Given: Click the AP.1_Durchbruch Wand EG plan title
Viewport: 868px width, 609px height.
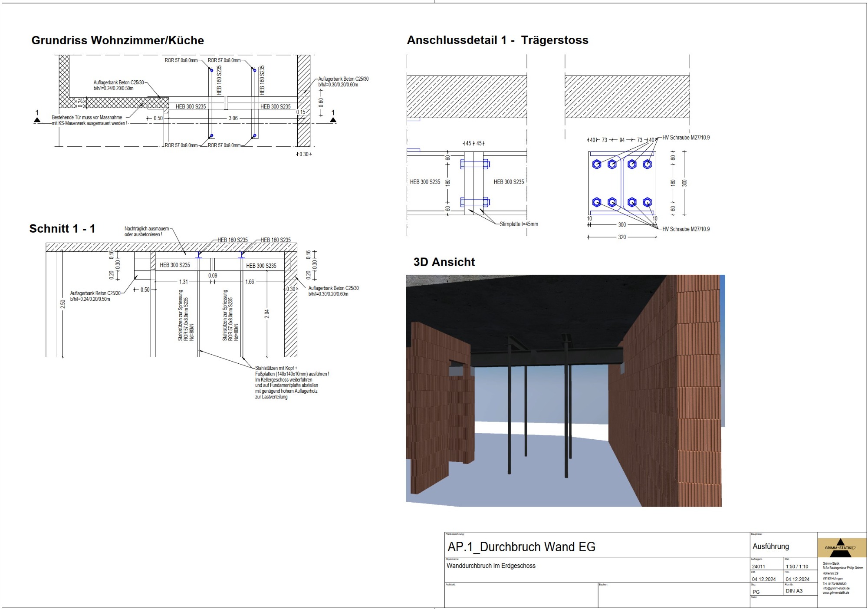Looking at the screenshot, I should (x=521, y=546).
